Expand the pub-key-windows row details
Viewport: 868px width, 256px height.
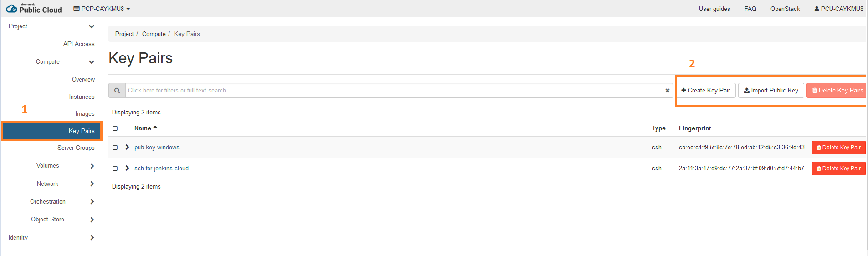tap(127, 147)
